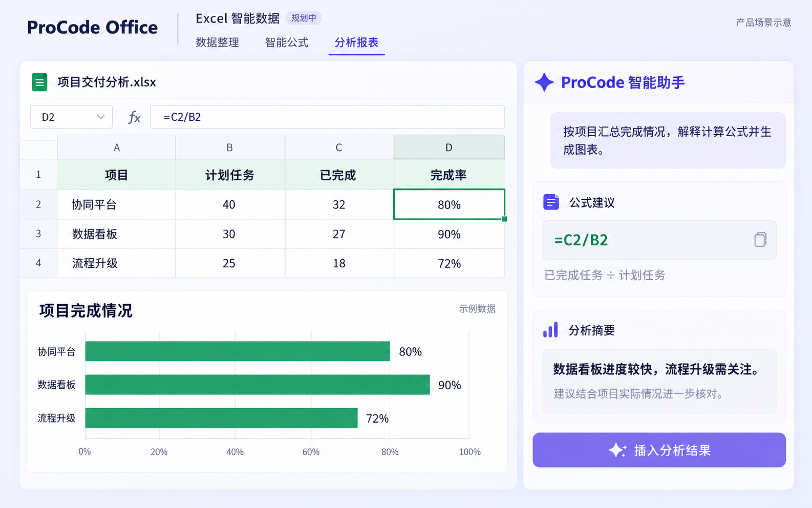Click the 已完成 header cell
Image resolution: width=812 pixels, height=508 pixels.
[x=339, y=175]
